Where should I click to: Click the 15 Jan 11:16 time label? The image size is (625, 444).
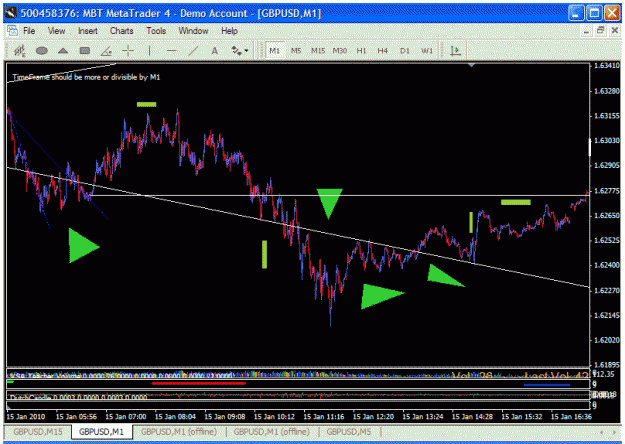pyautogui.click(x=324, y=416)
